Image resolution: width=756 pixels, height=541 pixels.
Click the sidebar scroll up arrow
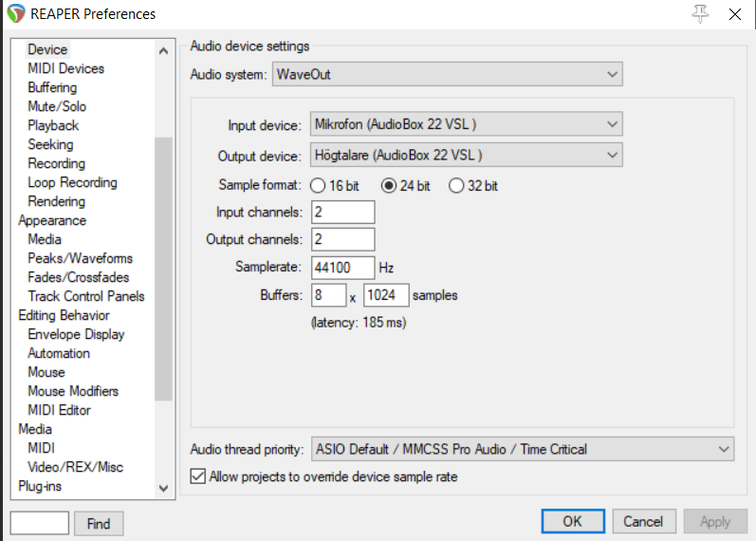163,50
